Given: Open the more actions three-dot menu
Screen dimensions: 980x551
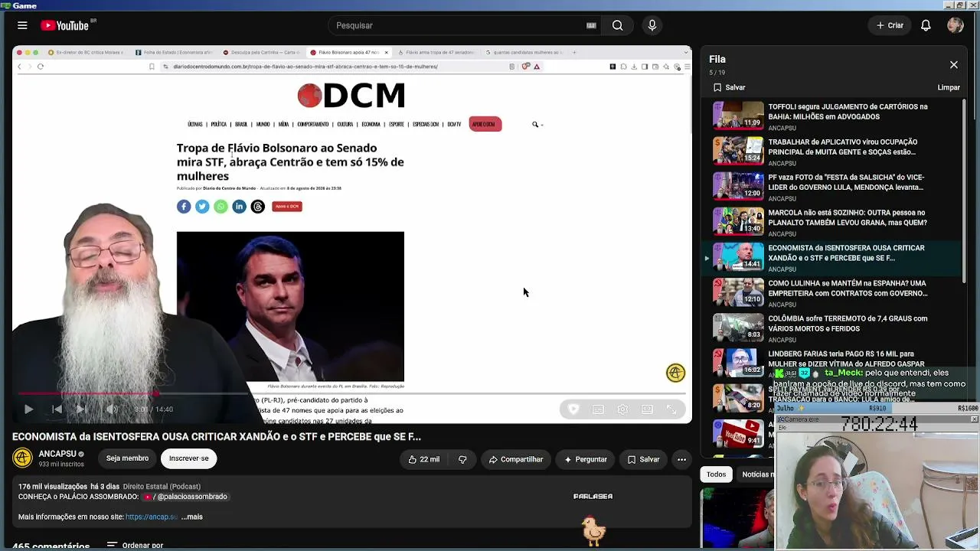Looking at the screenshot, I should (681, 459).
